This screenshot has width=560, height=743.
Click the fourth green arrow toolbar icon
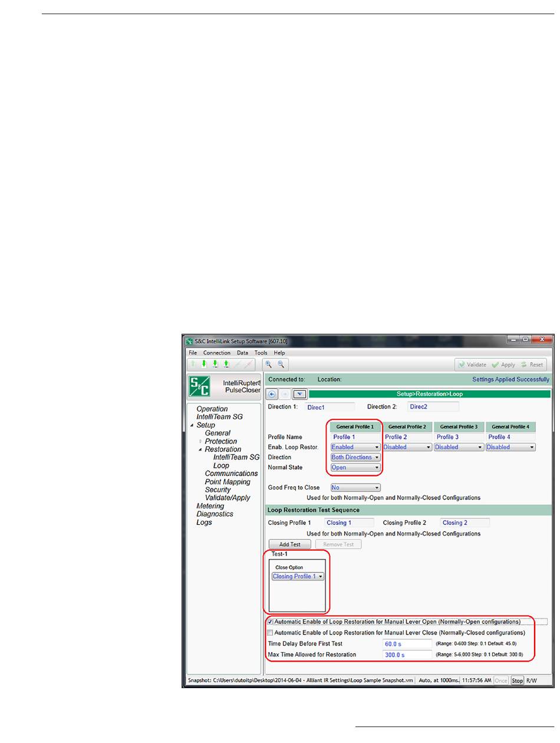coord(226,364)
